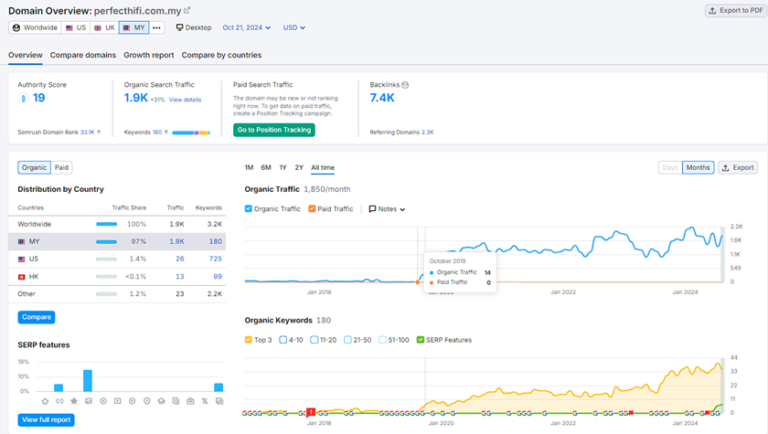Click sitelinks chain SERP feature icon
Image resolution: width=768 pixels, height=434 pixels.
(59, 401)
